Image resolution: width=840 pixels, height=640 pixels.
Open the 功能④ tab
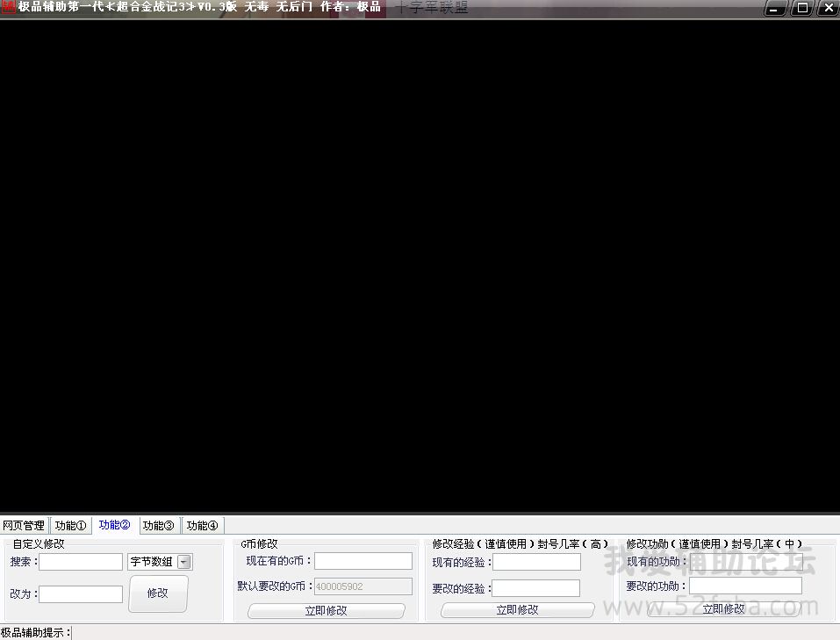[x=203, y=526]
